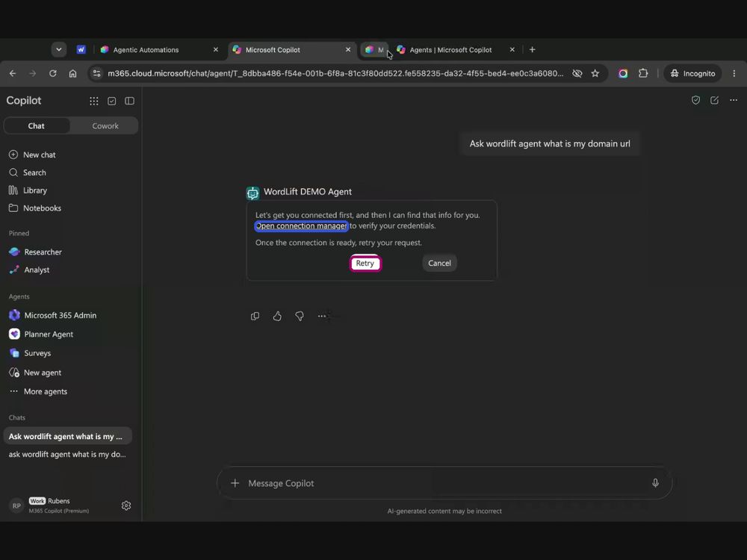Open the chat more options ellipsis at top right

734,100
